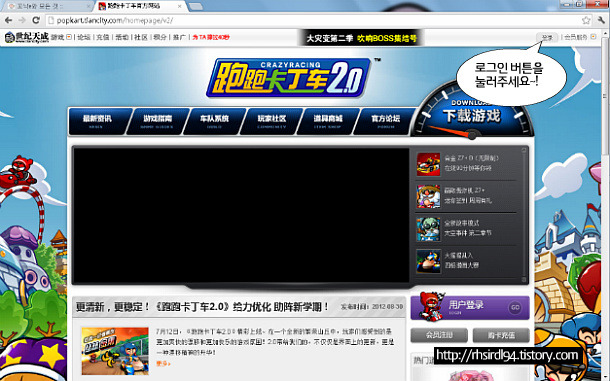Select the blue-helmet racer thumbnail in the side list
Viewport: 610px width, 381px height.
[x=428, y=261]
